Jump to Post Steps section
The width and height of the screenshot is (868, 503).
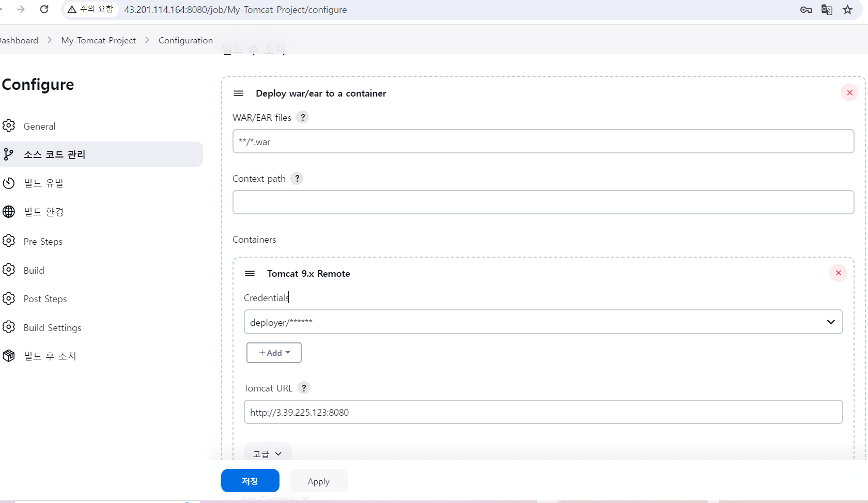[x=45, y=299]
